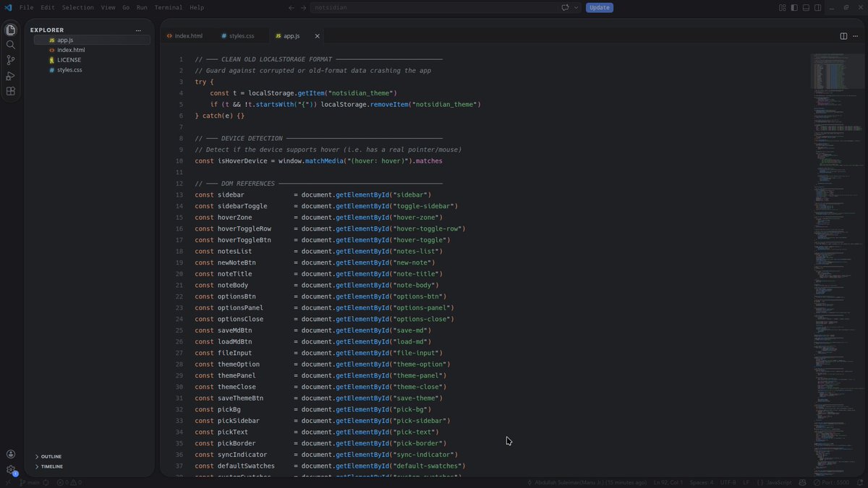Image resolution: width=868 pixels, height=488 pixels.
Task: Open app.js in the Explorer tree
Action: tap(92, 40)
